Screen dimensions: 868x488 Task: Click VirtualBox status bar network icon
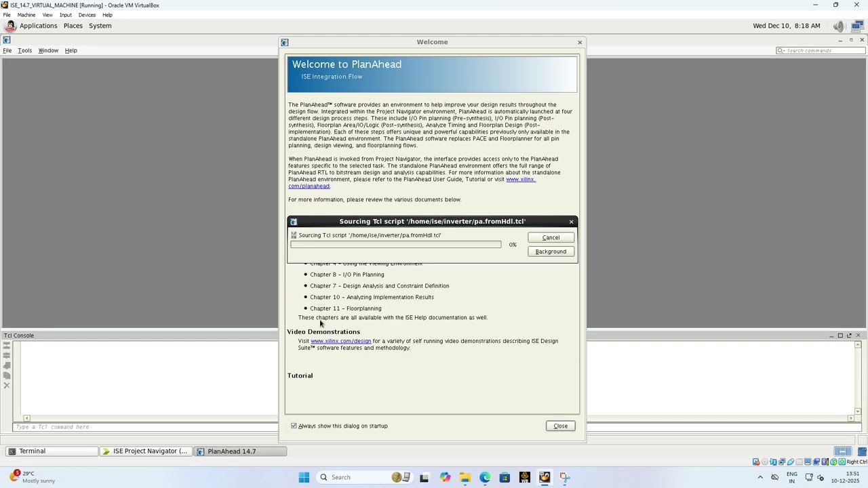(782, 462)
